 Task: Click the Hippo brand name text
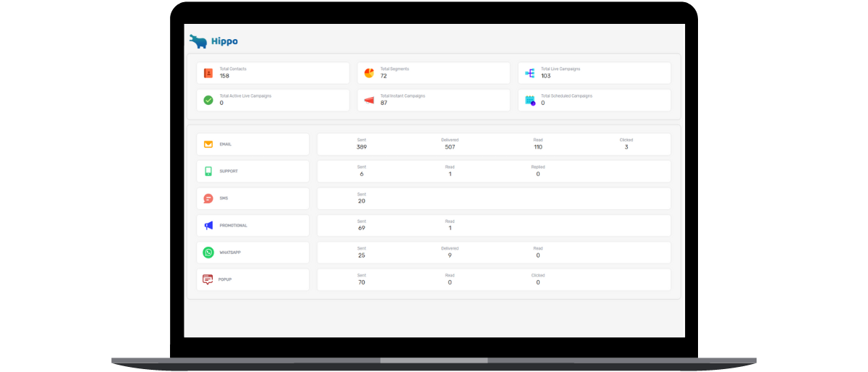[224, 41]
